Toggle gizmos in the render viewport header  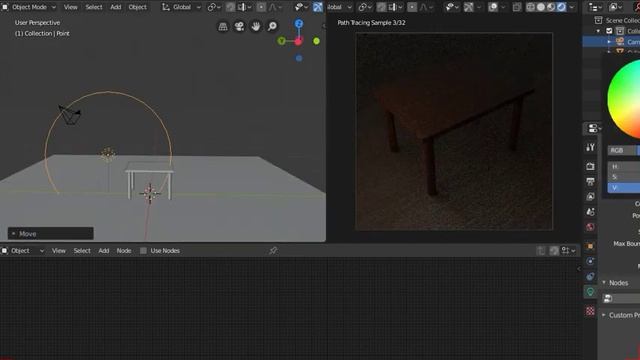[x=469, y=7]
